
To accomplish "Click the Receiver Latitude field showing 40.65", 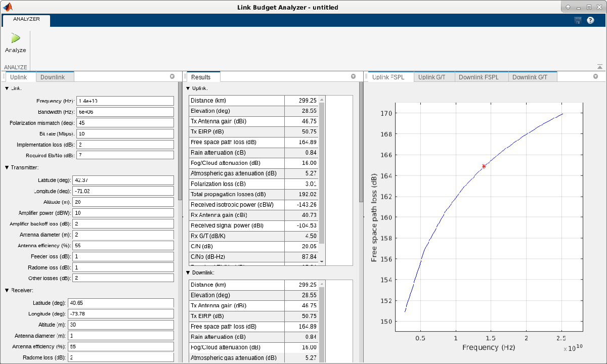I will (x=120, y=303).
